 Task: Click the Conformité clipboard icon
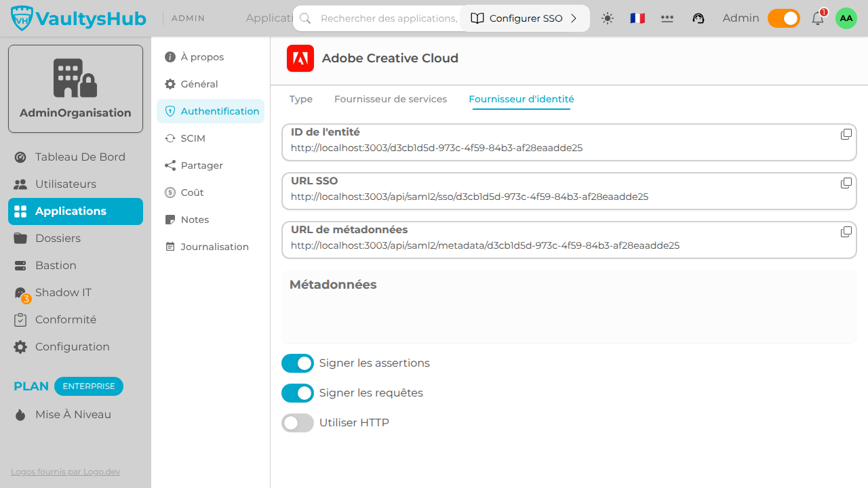click(x=20, y=320)
